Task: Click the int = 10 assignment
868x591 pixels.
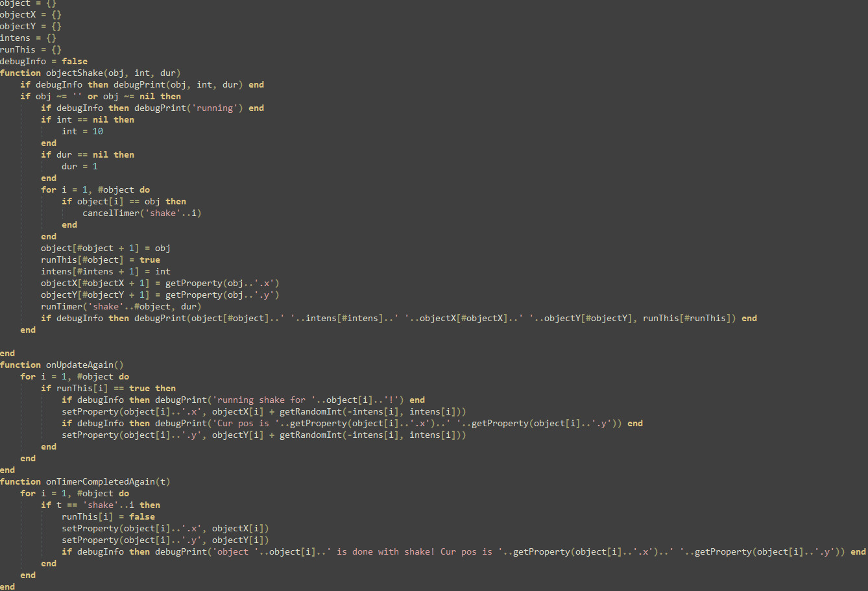Action: point(81,131)
